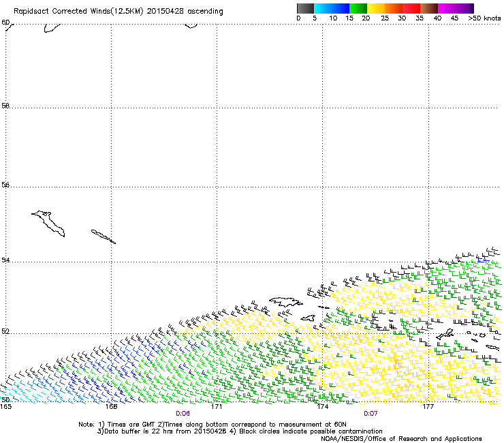Click the legend tick label 40
The height and width of the screenshot is (443, 504).
coord(437,18)
